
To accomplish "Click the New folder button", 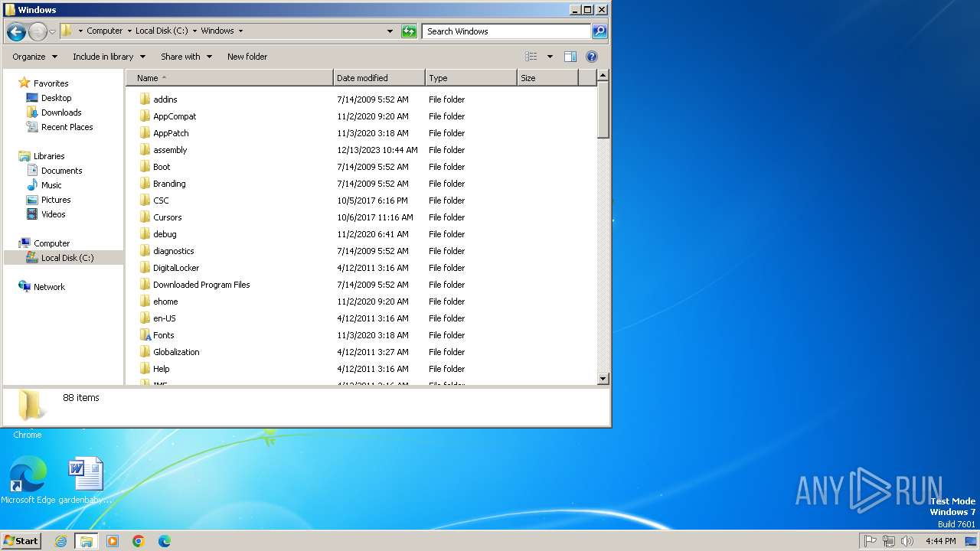I will tap(247, 57).
